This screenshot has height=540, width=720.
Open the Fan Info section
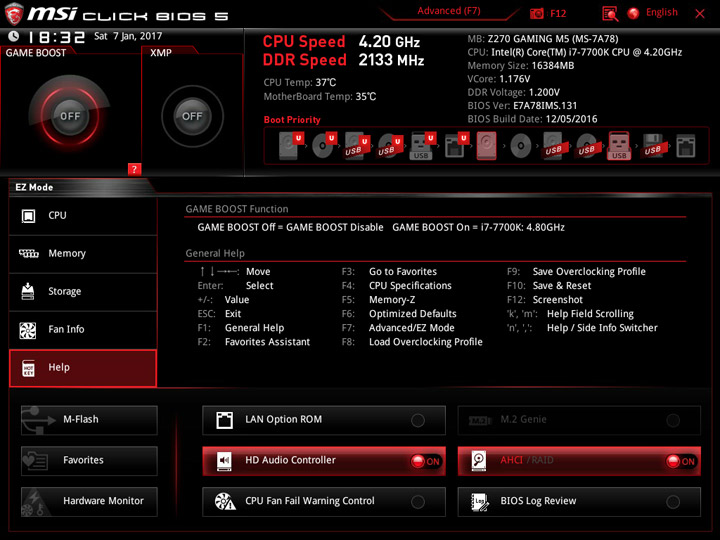[x=83, y=330]
